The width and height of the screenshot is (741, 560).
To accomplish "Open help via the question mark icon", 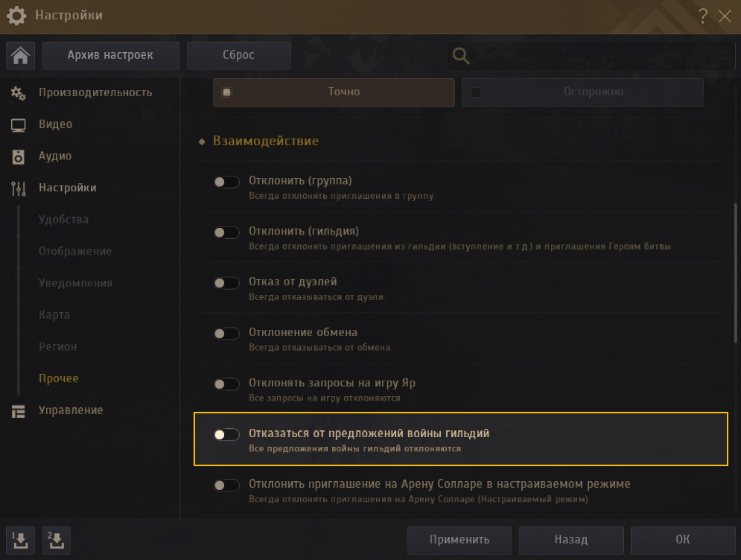I will 703,16.
